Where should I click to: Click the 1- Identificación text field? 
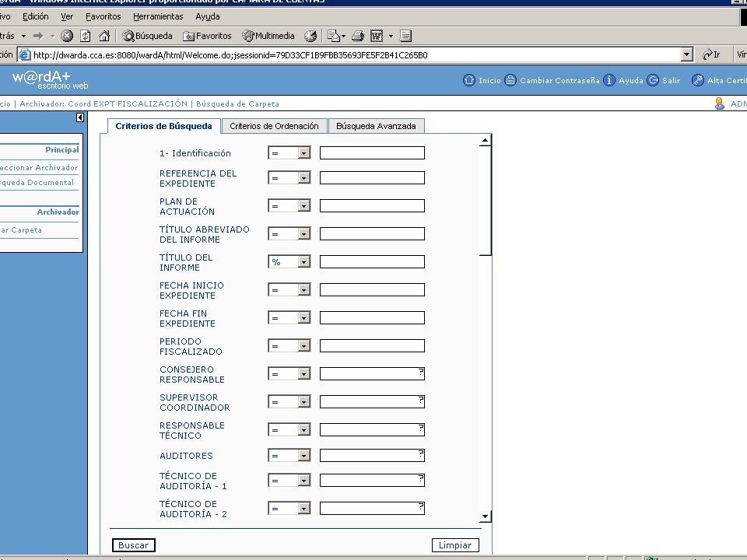pos(372,153)
